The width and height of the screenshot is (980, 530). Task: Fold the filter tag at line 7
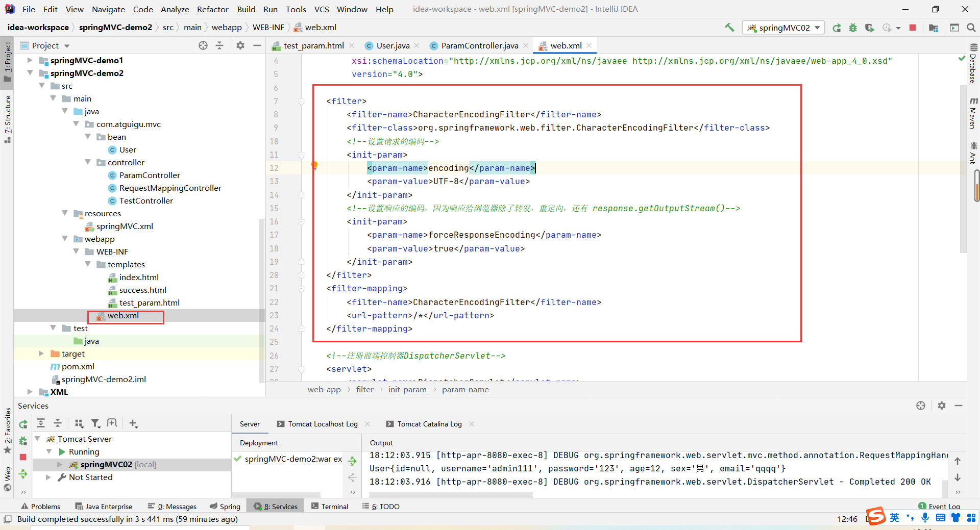(x=301, y=101)
